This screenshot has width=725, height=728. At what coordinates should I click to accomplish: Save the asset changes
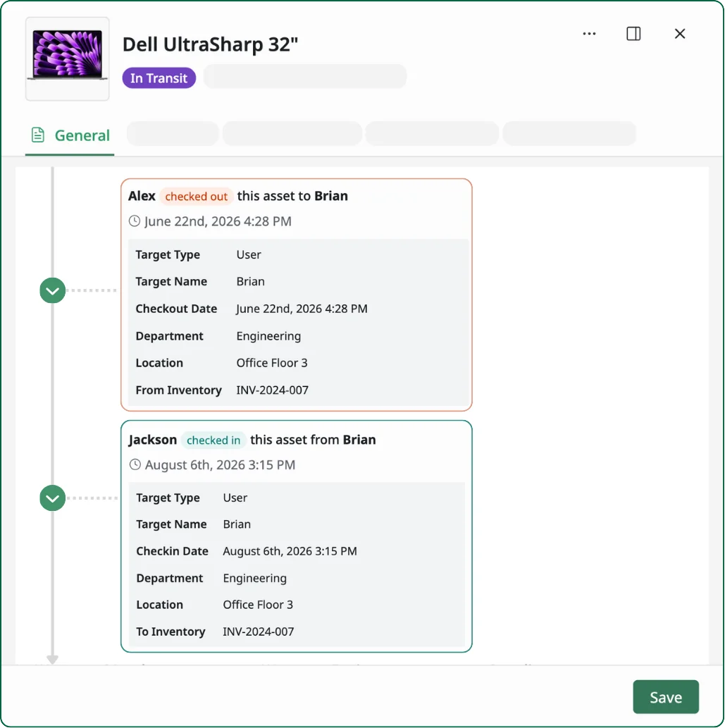click(666, 697)
